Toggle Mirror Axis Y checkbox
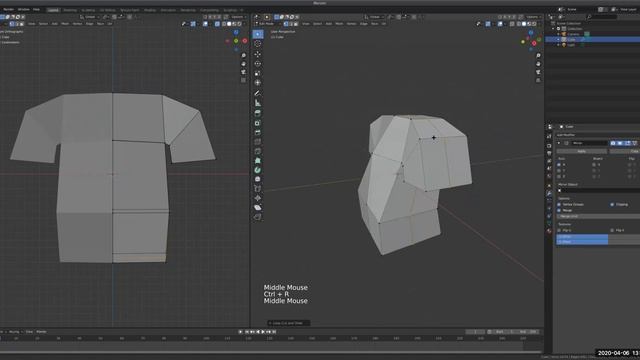The width and height of the screenshot is (640, 360). 559,171
